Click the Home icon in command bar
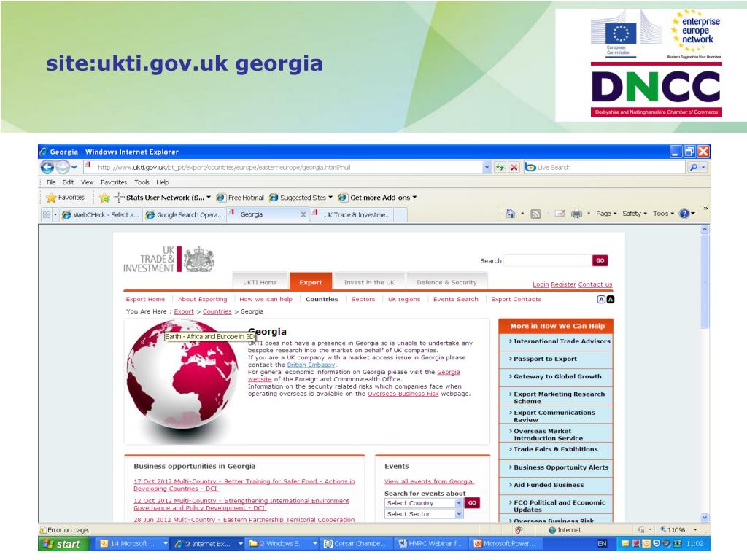 pyautogui.click(x=510, y=214)
